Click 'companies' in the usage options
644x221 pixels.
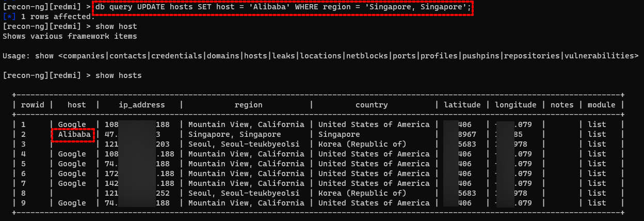[x=83, y=56]
